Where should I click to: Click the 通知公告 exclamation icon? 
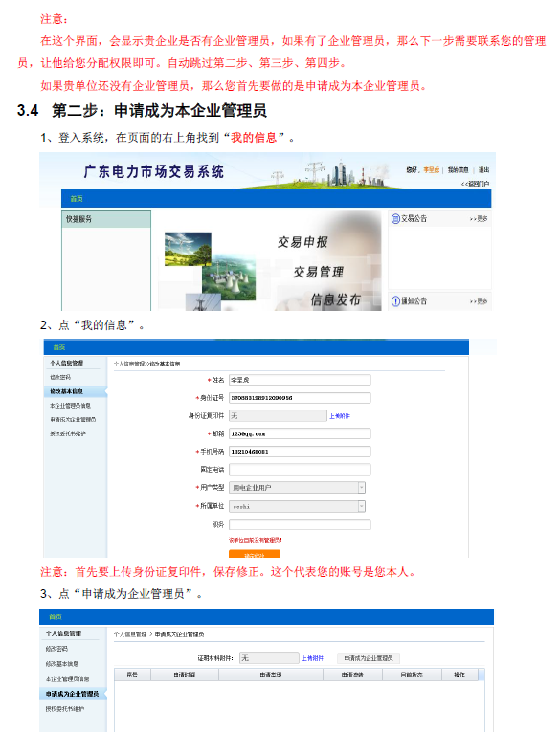point(395,301)
